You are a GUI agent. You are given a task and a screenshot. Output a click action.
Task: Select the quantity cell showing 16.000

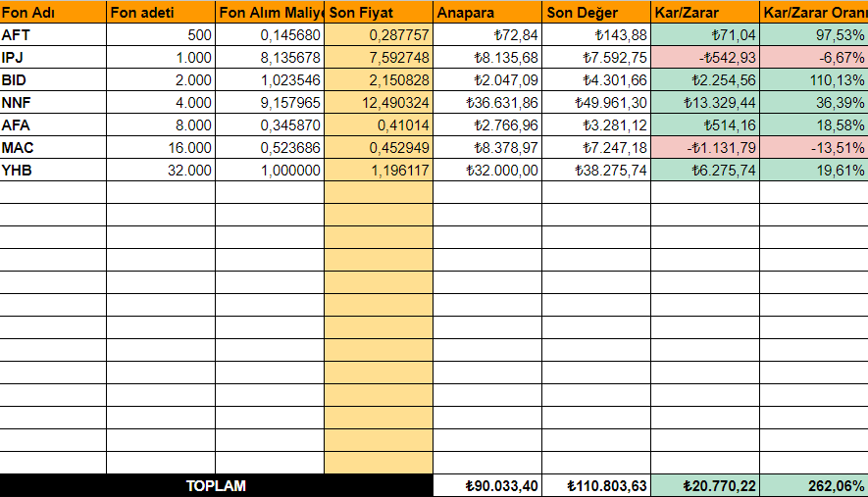pos(161,148)
